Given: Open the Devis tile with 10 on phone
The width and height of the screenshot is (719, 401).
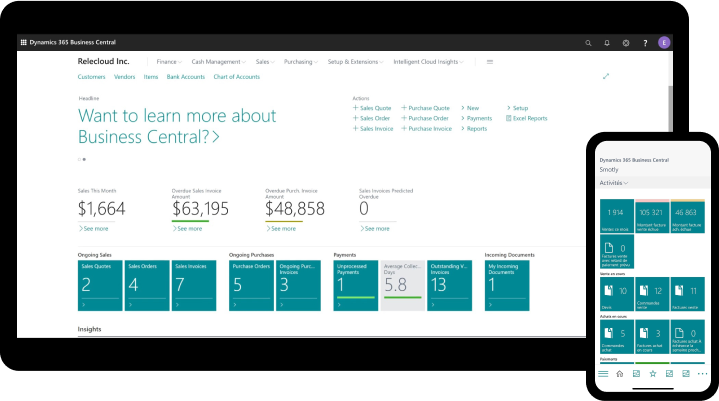Looking at the screenshot, I should [x=617, y=294].
